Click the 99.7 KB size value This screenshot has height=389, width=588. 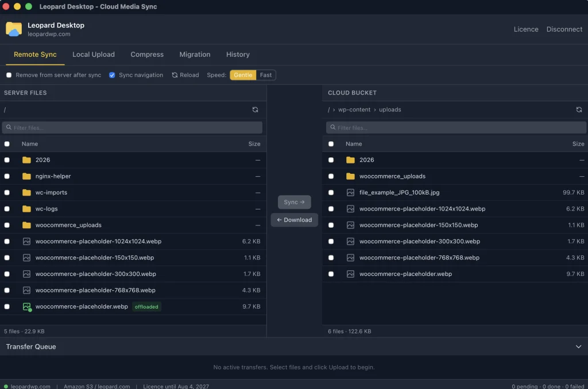(x=574, y=193)
